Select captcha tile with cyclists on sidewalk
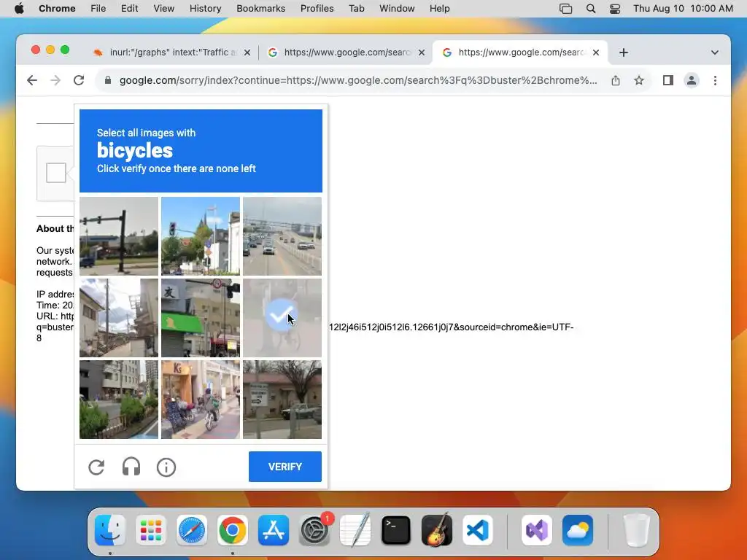This screenshot has width=747, height=560. tap(201, 400)
